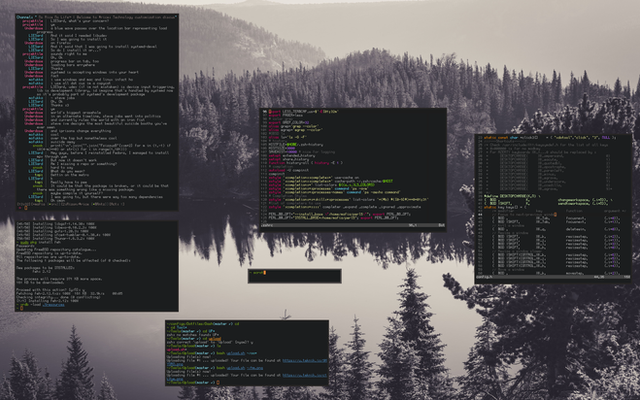Click the small terminal with scrot command
Viewport: 640px width, 400px height.
tap(295, 276)
